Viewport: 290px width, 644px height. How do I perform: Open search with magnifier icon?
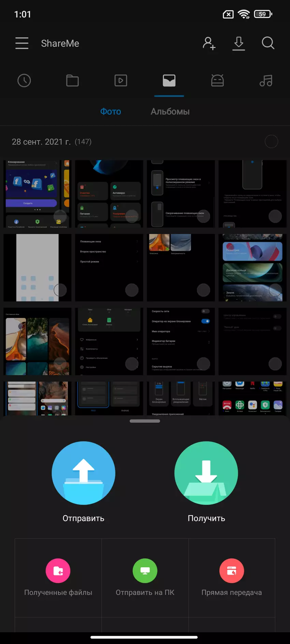(x=268, y=43)
